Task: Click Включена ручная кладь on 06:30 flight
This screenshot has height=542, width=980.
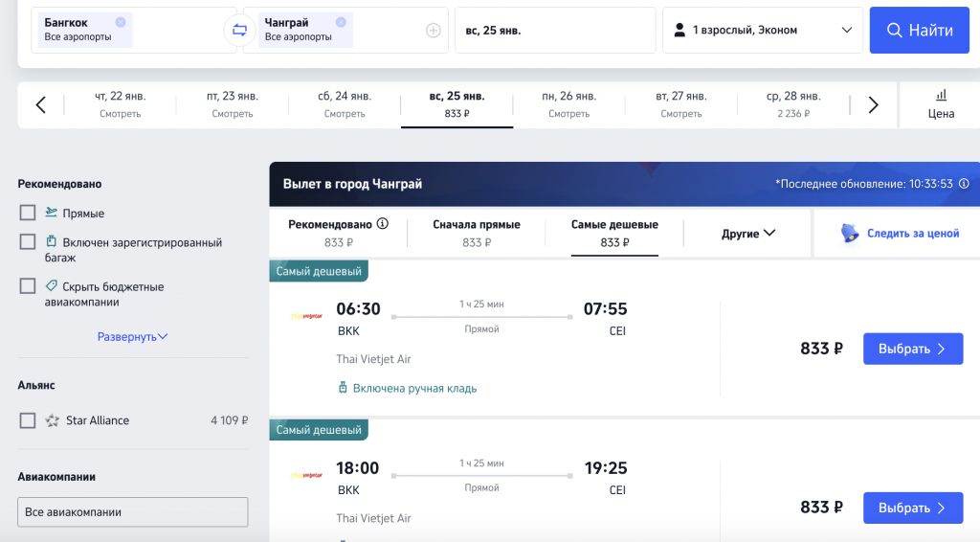Action: pos(407,388)
